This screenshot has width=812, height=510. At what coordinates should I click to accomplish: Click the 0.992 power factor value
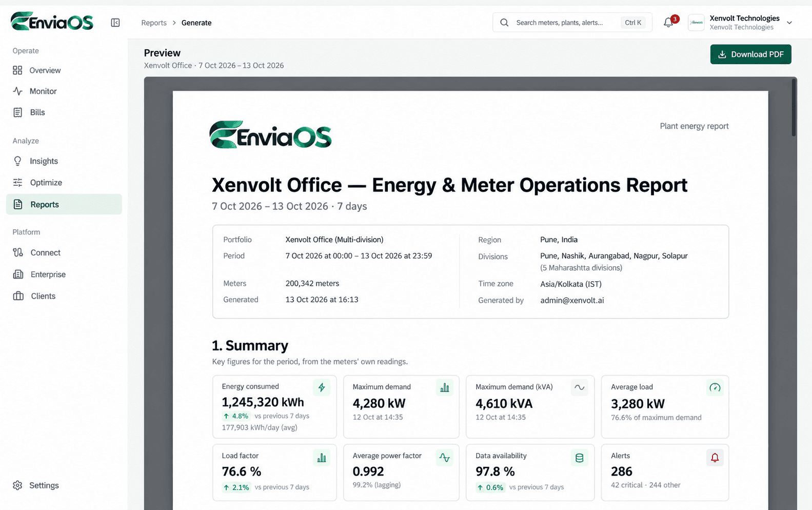click(368, 472)
